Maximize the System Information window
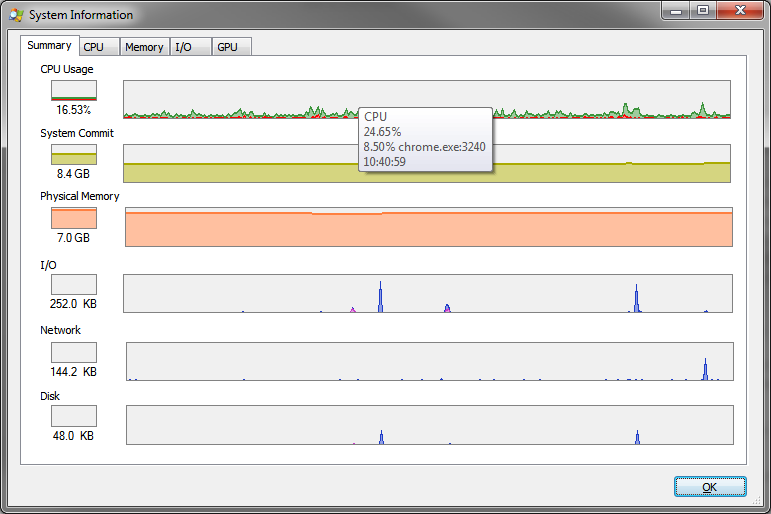The height and width of the screenshot is (514, 771). [x=703, y=10]
